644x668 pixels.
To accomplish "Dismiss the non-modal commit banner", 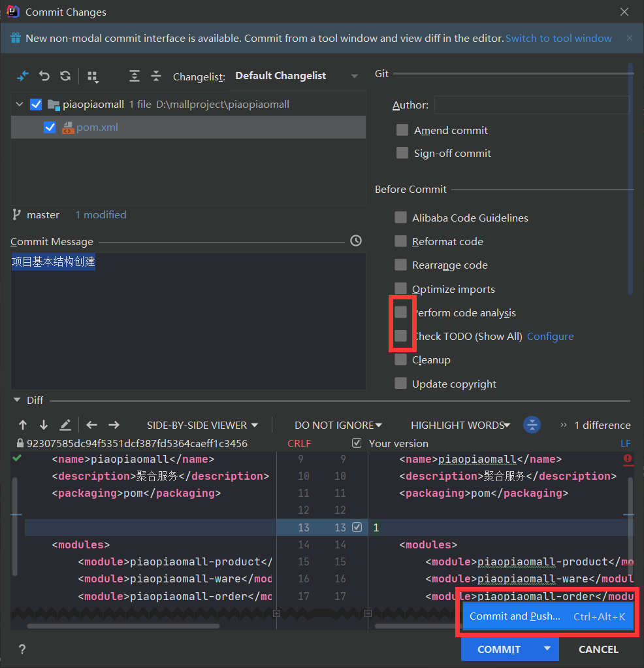I will pyautogui.click(x=630, y=38).
